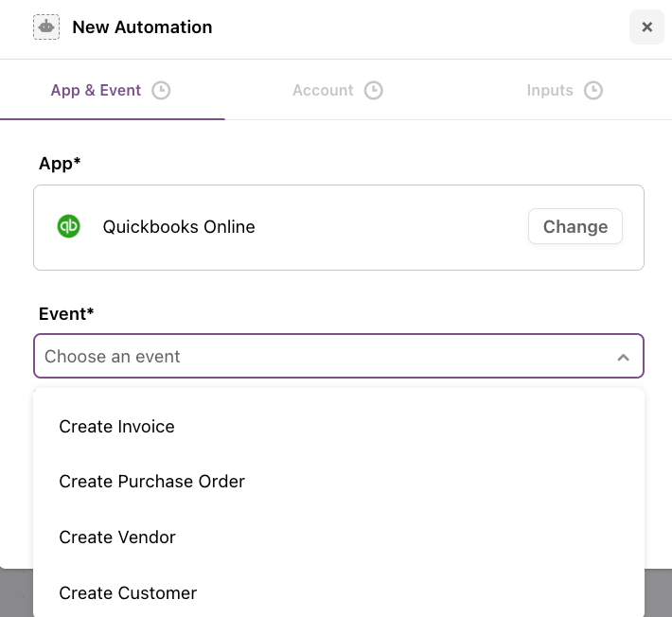Switch to the App & Event tab
Screen dimensions: 672x617
pos(111,91)
